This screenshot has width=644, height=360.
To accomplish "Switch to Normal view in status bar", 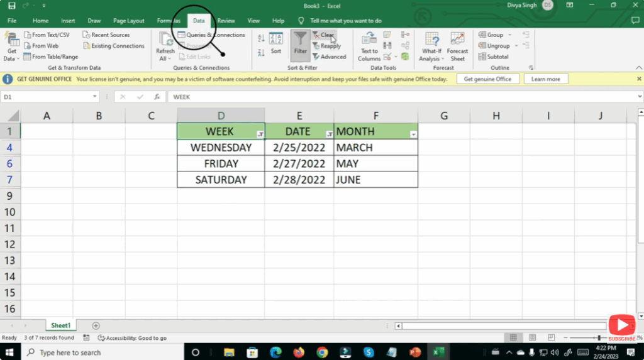I will pyautogui.click(x=514, y=338).
